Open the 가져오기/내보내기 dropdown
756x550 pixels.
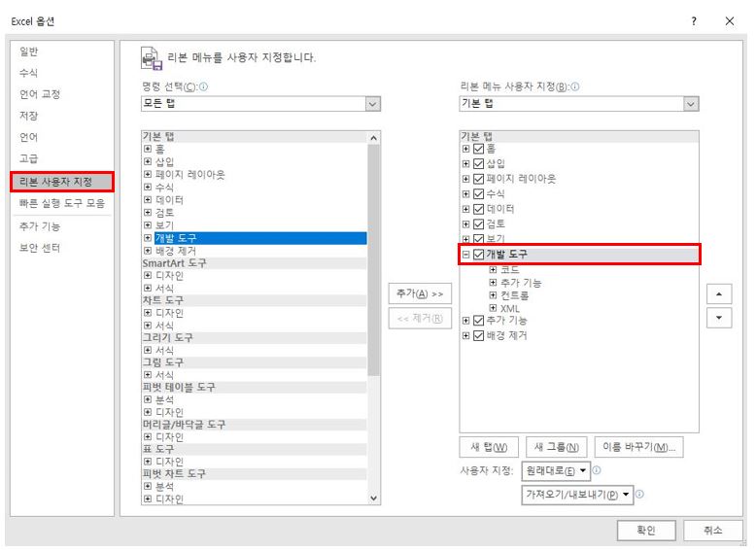pos(577,495)
